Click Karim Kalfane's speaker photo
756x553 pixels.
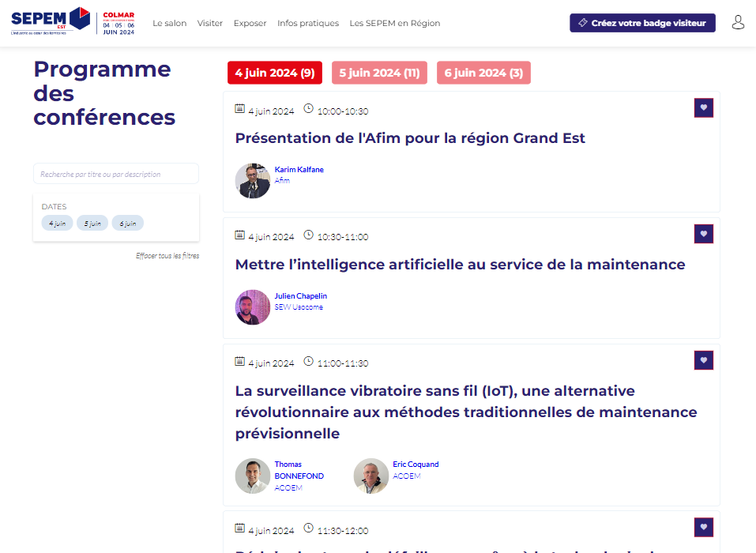click(253, 181)
